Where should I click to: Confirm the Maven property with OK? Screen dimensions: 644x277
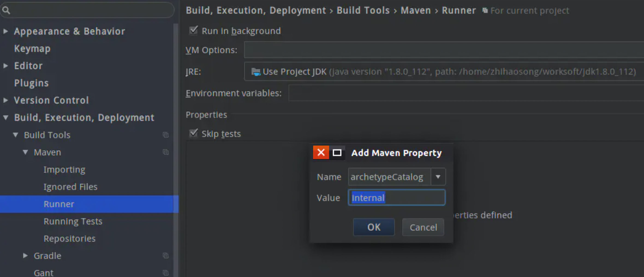pos(374,227)
